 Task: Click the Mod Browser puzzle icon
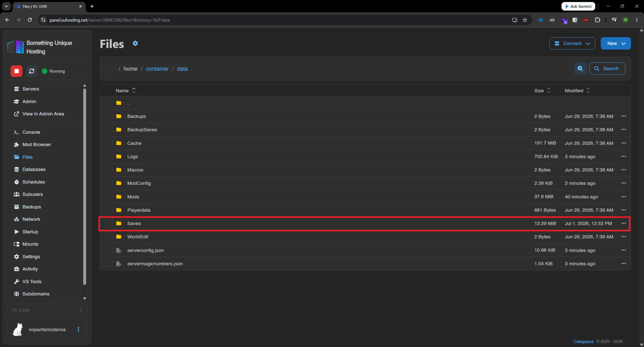[x=16, y=144]
